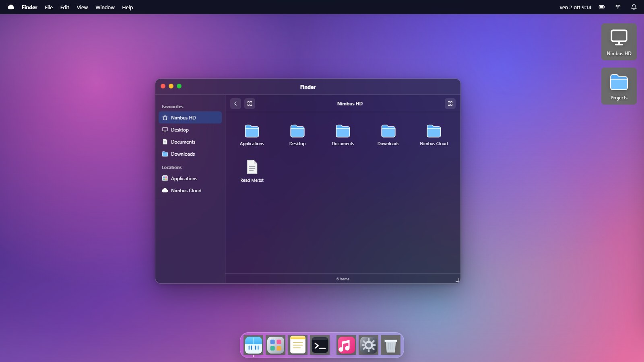The image size is (644, 362).
Task: Click the '6 items' status bar text
Action: pyautogui.click(x=343, y=279)
